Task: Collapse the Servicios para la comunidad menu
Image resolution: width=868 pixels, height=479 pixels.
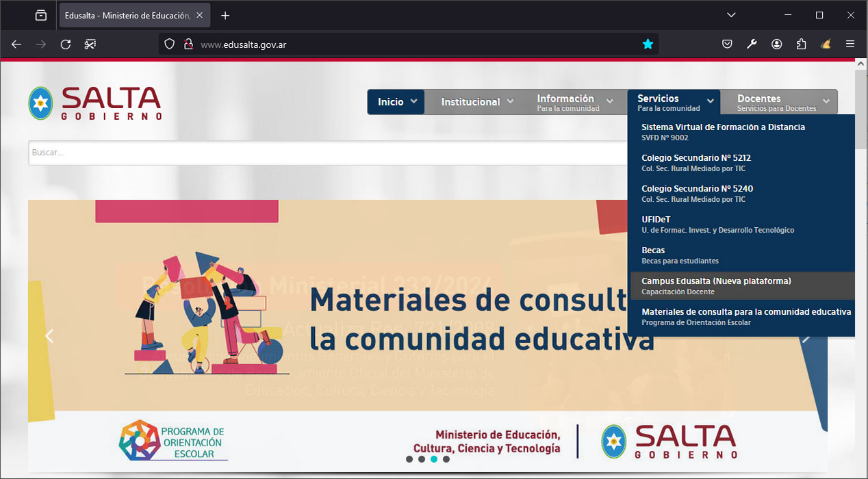Action: pyautogui.click(x=674, y=102)
